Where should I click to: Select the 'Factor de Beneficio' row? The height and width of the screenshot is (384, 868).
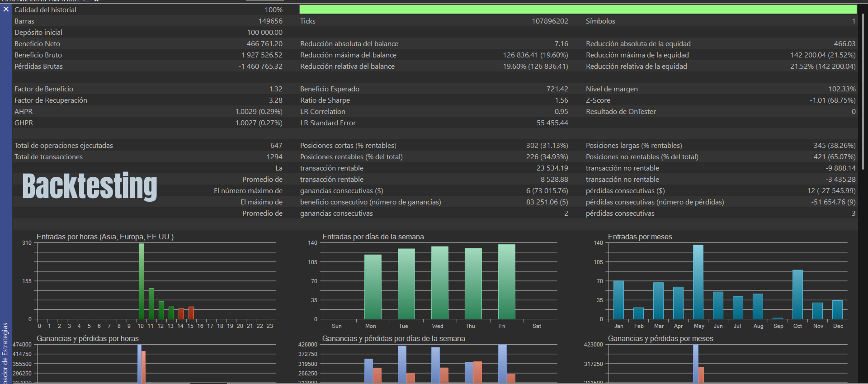pos(44,89)
